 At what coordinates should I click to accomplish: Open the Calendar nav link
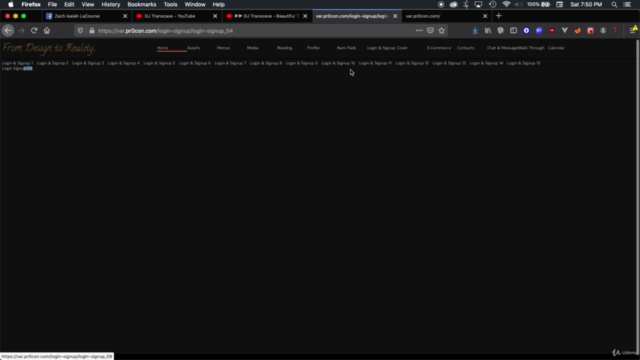[x=556, y=48]
